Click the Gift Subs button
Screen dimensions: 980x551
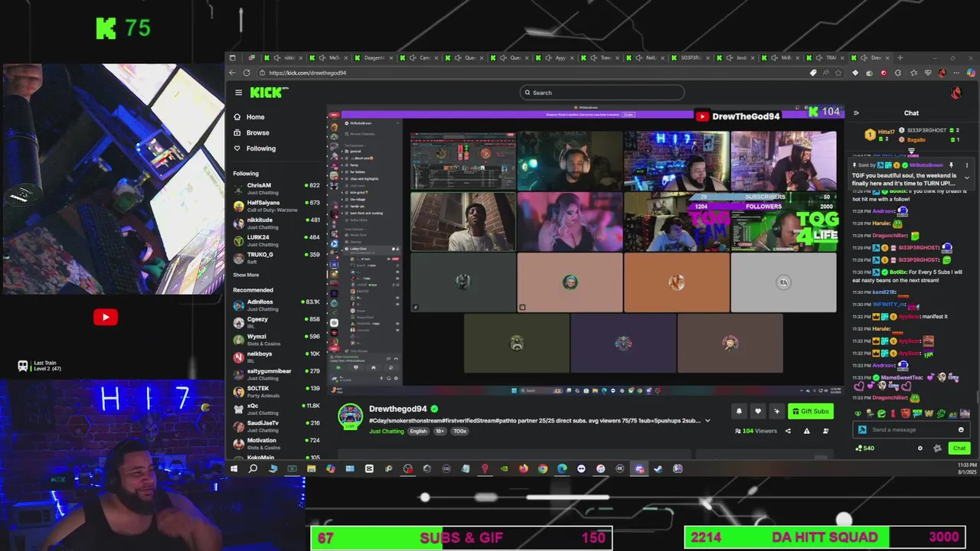811,411
